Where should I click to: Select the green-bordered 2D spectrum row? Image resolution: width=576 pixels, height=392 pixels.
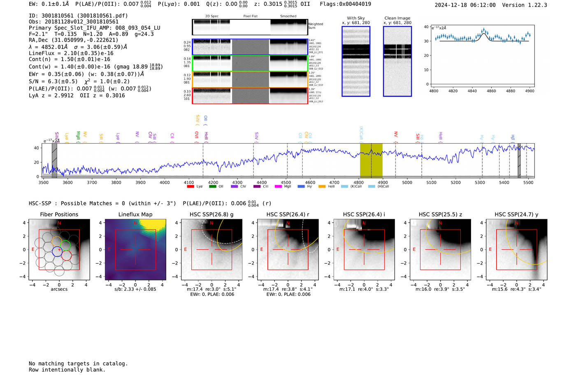point(250,63)
